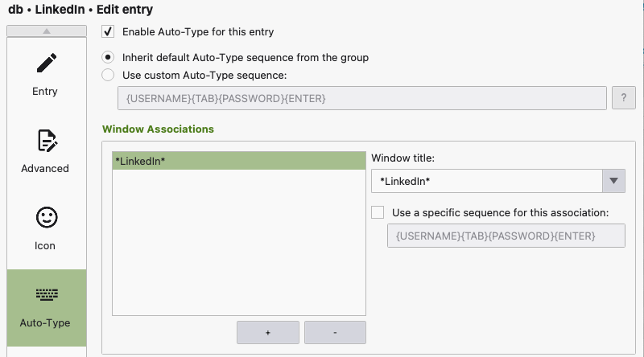Add a window association with plus
This screenshot has height=357, width=644.
pyautogui.click(x=268, y=332)
